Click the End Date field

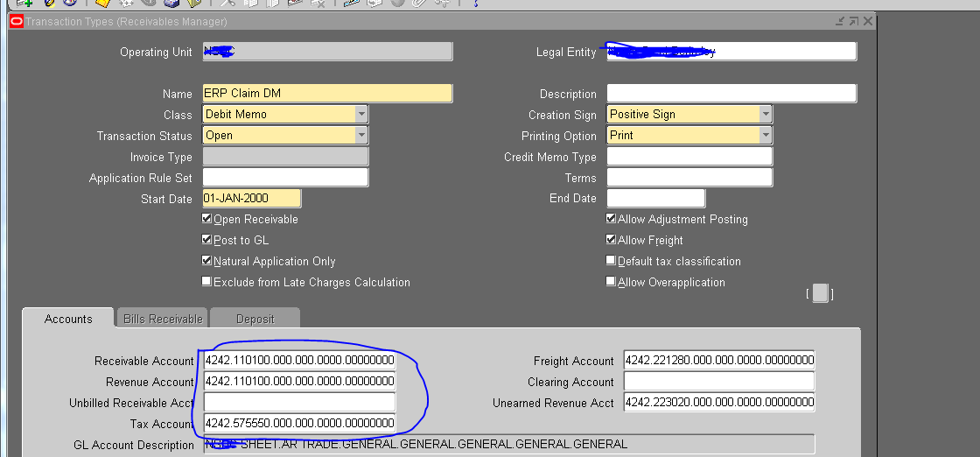656,198
